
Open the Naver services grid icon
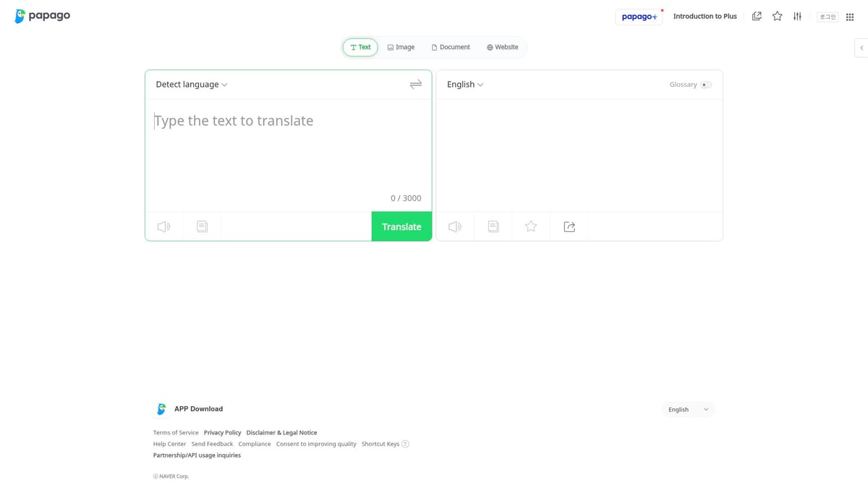pos(850,16)
